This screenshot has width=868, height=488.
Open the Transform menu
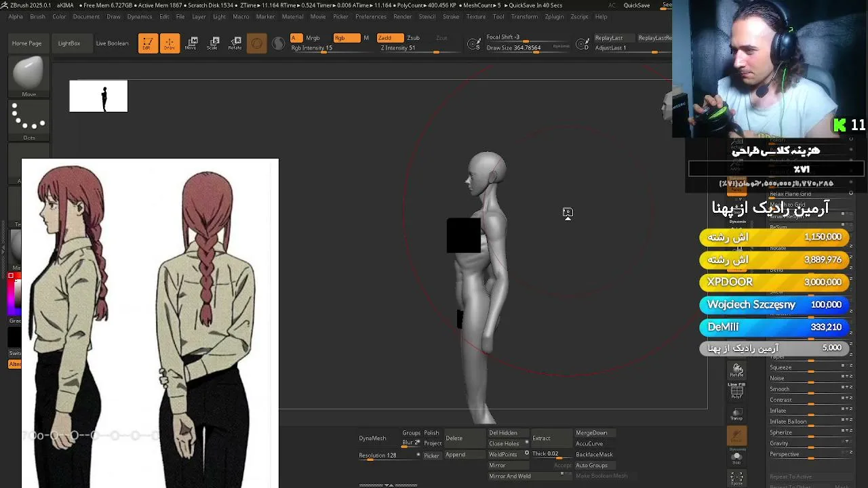tap(524, 17)
